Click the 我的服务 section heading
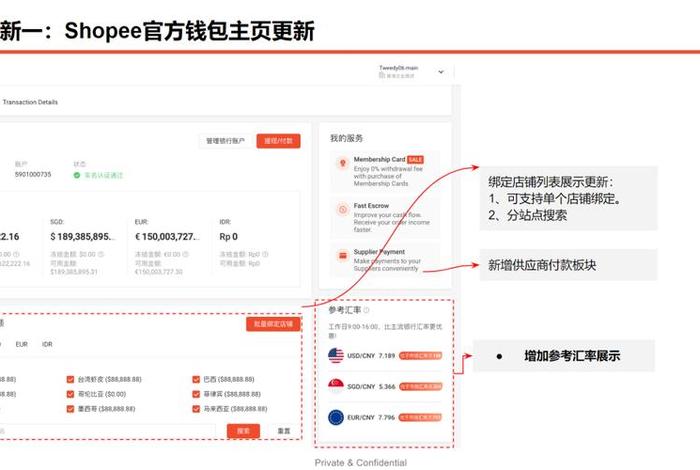This screenshot has width=700, height=470. 346,138
